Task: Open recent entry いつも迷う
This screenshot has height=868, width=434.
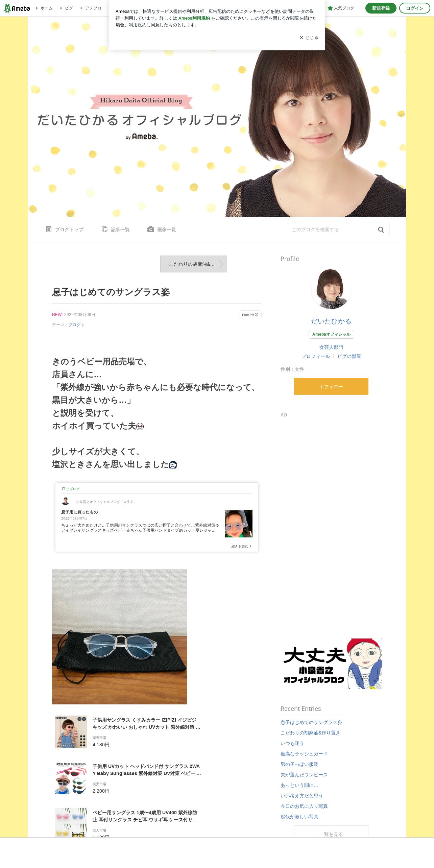Action: [x=292, y=743]
